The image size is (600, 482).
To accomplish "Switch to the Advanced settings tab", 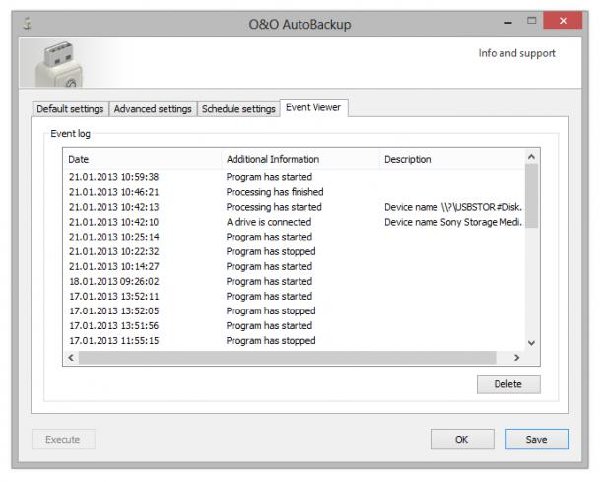I will point(152,109).
